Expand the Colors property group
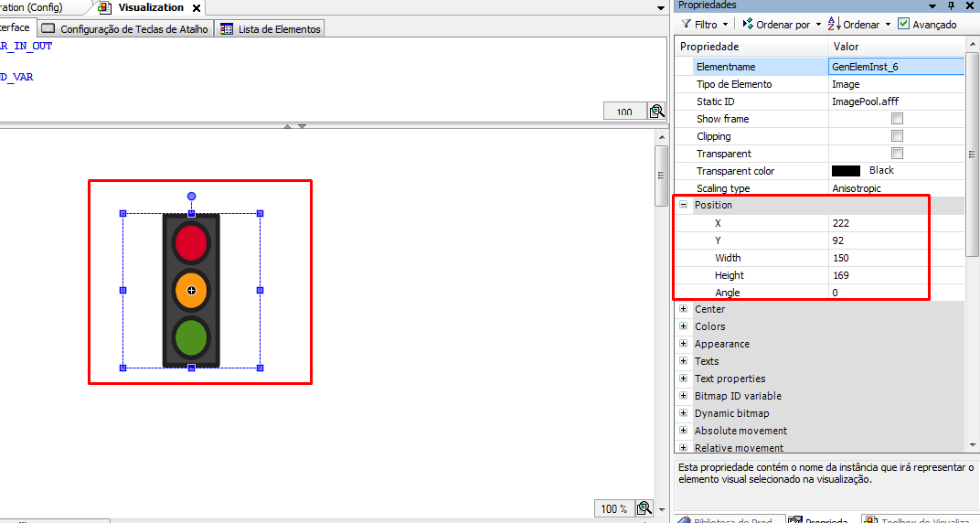The width and height of the screenshot is (980, 523). [x=683, y=326]
